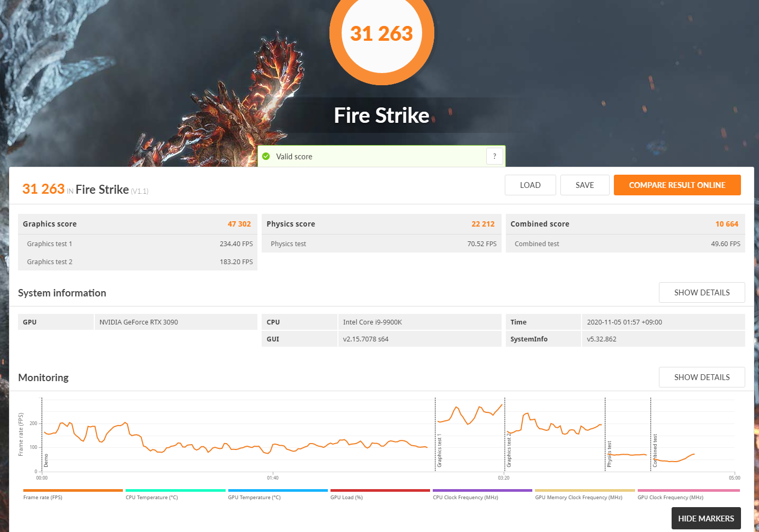Click the Graphics score value 47 302
759x532 pixels.
pos(239,224)
